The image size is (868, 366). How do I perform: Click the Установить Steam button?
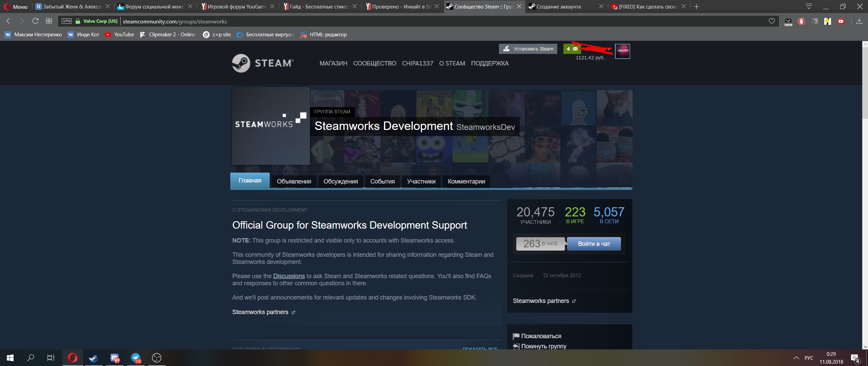point(528,49)
